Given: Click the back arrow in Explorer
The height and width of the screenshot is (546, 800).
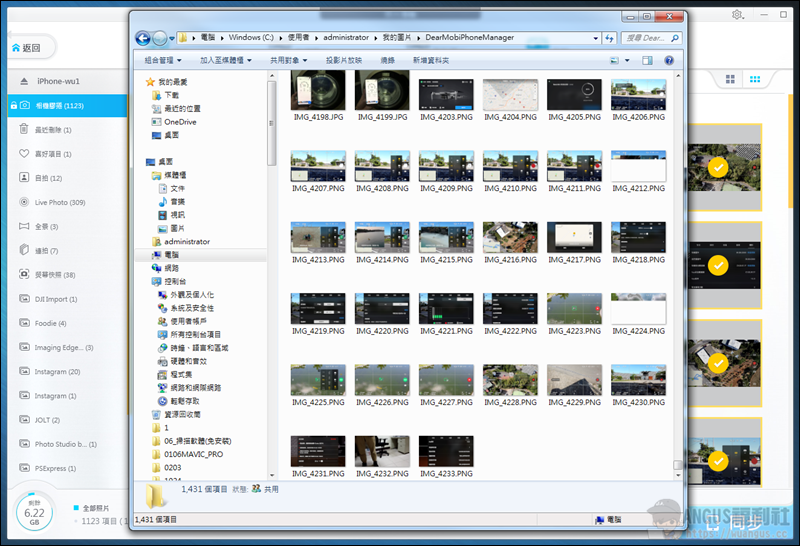Looking at the screenshot, I should pyautogui.click(x=143, y=38).
